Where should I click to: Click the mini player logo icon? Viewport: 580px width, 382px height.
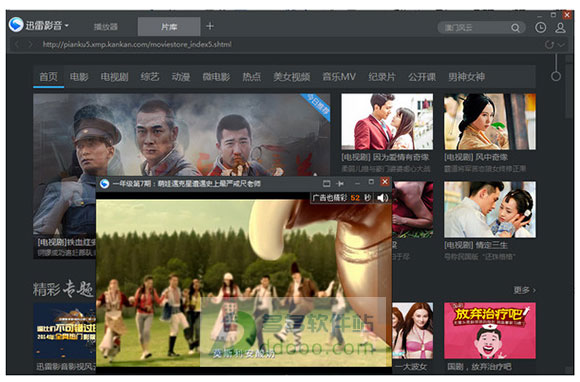pyautogui.click(x=104, y=183)
